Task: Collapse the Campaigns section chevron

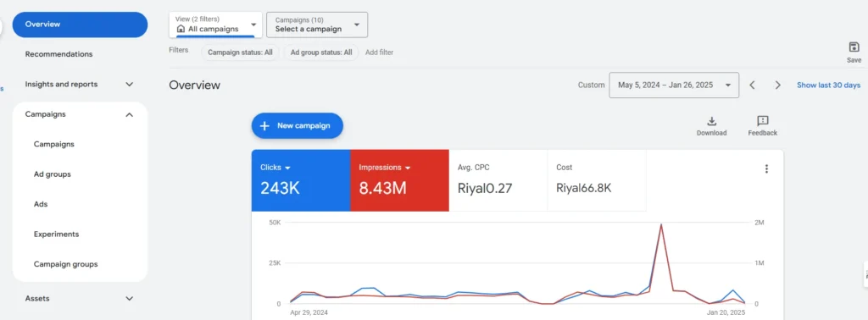Action: click(129, 114)
